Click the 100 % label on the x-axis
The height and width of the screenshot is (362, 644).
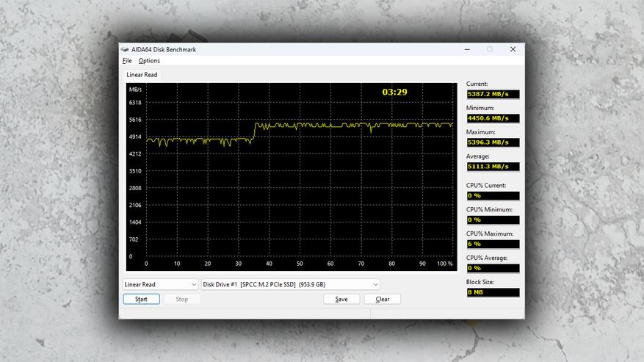pyautogui.click(x=445, y=264)
